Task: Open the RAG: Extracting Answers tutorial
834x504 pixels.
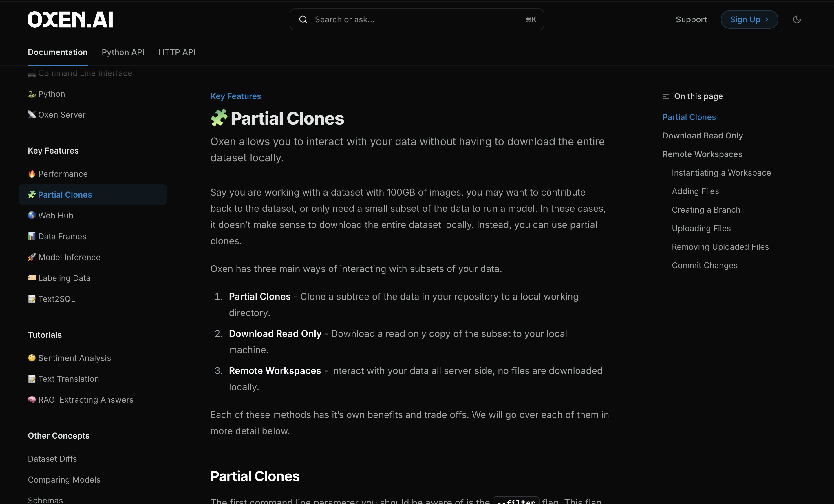Action: 86,399
